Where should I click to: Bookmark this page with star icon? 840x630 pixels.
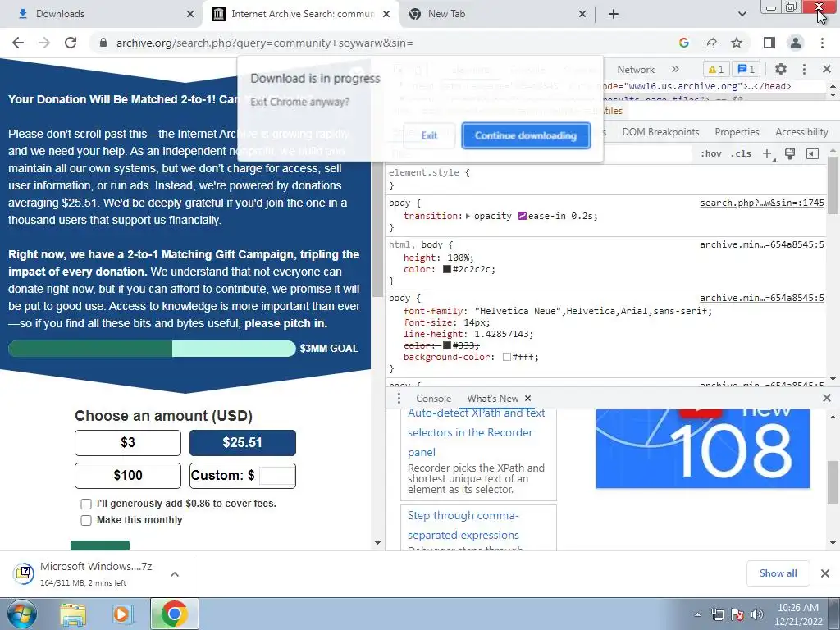(737, 43)
